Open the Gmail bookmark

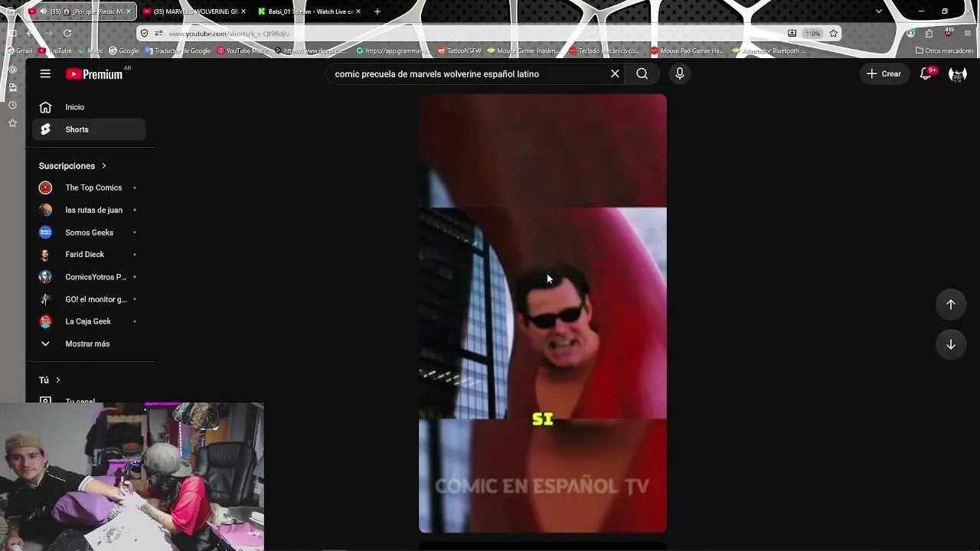(19, 51)
